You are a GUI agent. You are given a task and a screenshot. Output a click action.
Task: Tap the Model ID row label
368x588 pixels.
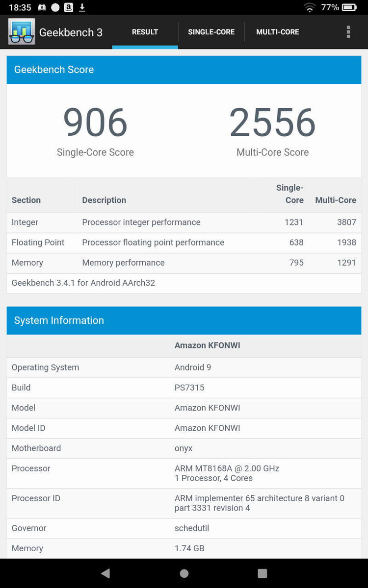click(x=28, y=428)
